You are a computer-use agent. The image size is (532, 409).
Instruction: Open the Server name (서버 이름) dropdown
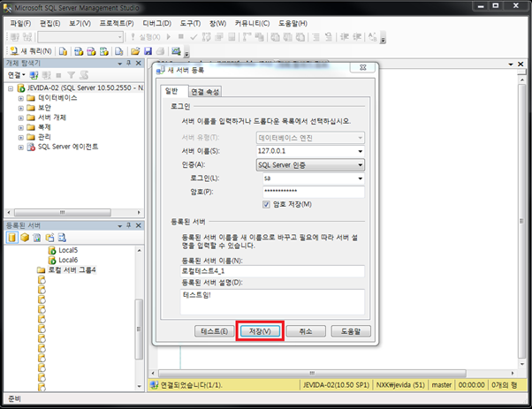[360, 151]
